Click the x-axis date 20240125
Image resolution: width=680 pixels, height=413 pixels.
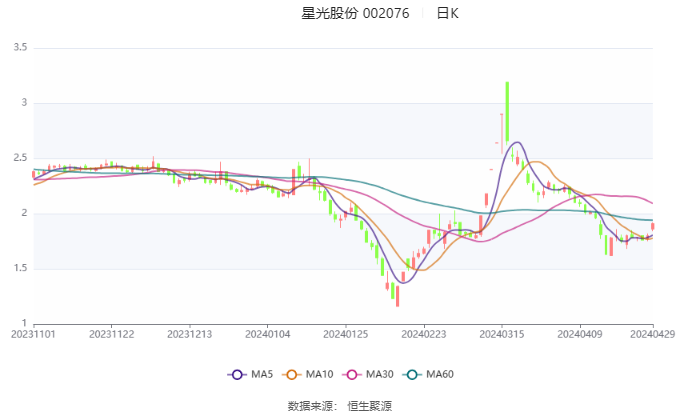(x=346, y=334)
